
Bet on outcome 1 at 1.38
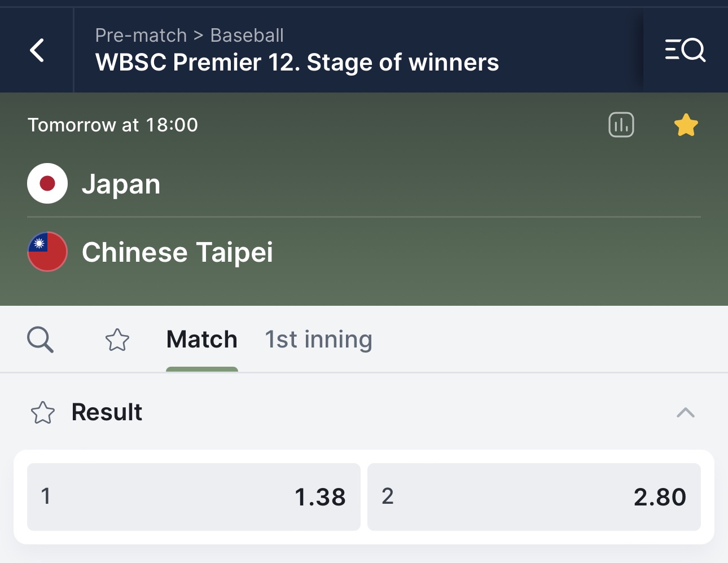click(194, 497)
